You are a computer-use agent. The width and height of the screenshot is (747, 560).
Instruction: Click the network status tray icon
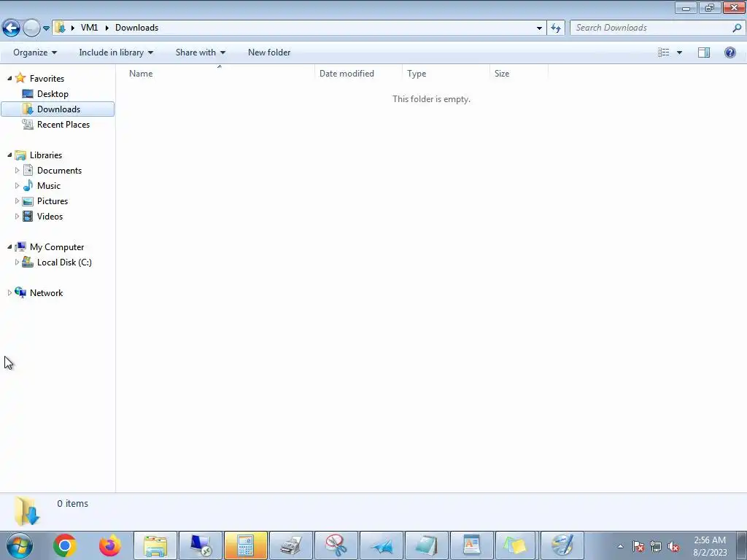[656, 546]
